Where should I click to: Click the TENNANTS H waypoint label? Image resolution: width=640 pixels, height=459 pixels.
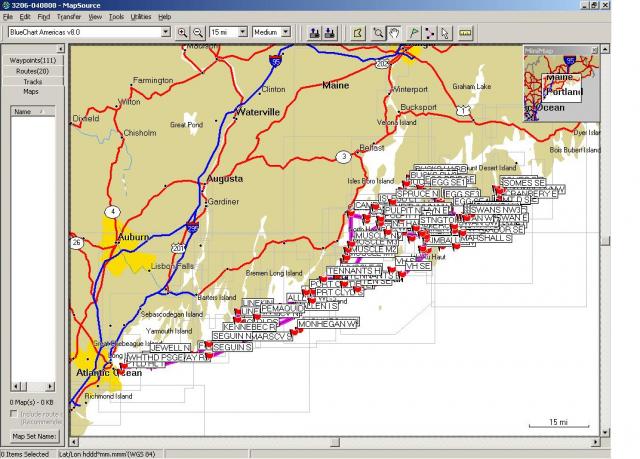pyautogui.click(x=354, y=271)
